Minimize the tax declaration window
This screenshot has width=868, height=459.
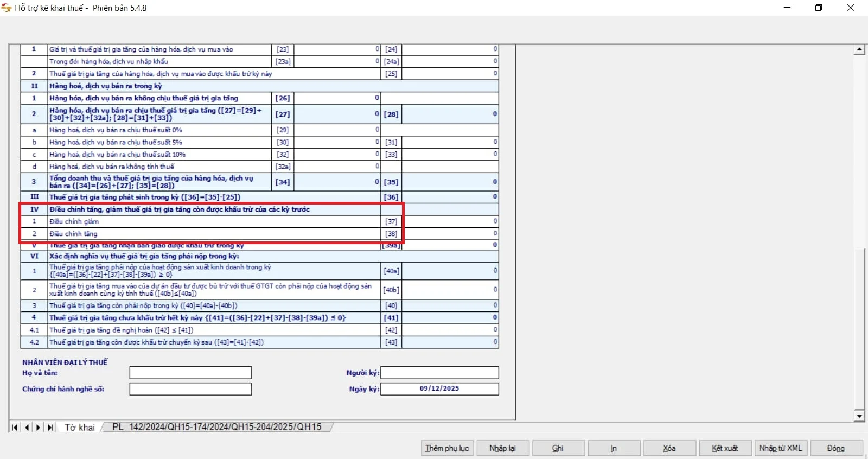pos(787,8)
